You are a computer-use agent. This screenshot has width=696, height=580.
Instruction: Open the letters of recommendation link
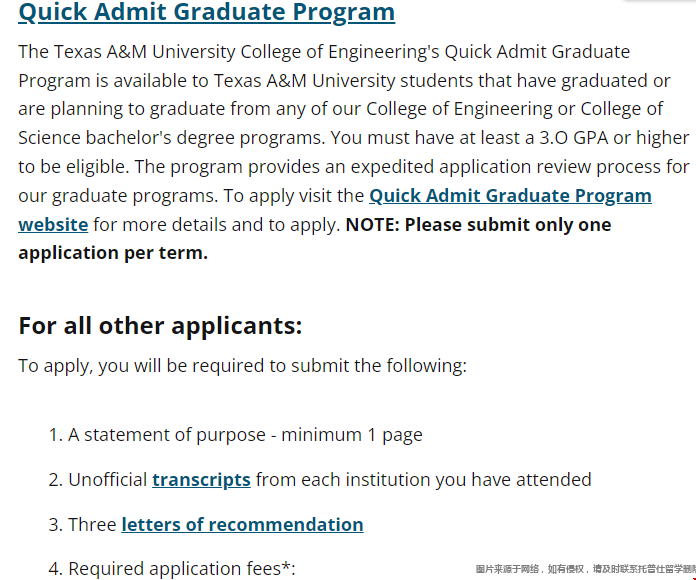click(x=242, y=525)
